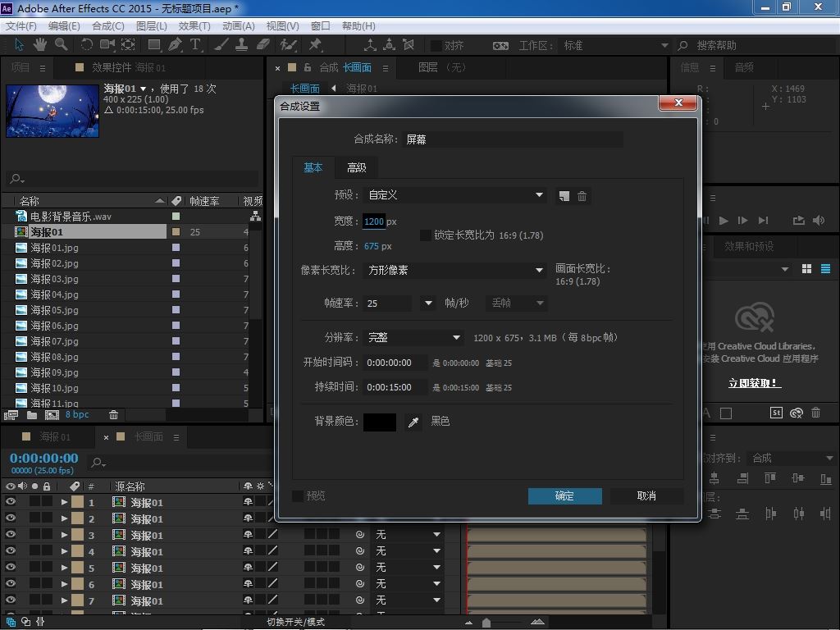This screenshot has height=630, width=840.
Task: Hide layer 1 海报01 with eye toggle
Action: (x=10, y=502)
